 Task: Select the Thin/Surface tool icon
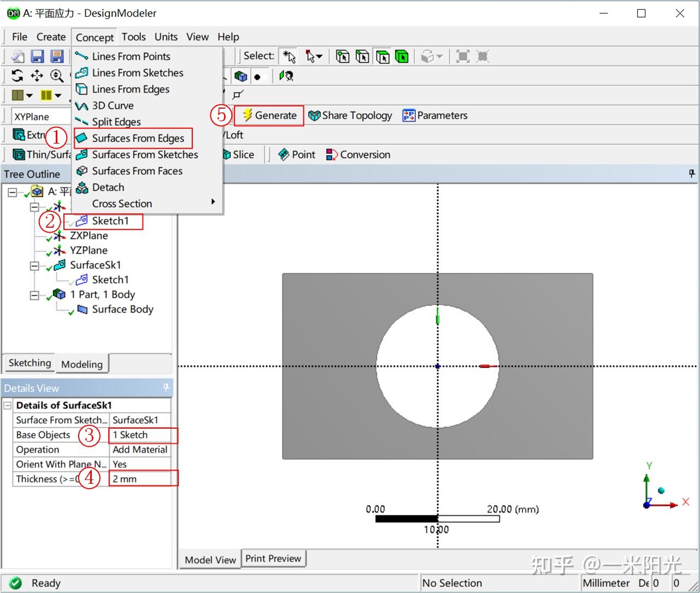tap(18, 155)
